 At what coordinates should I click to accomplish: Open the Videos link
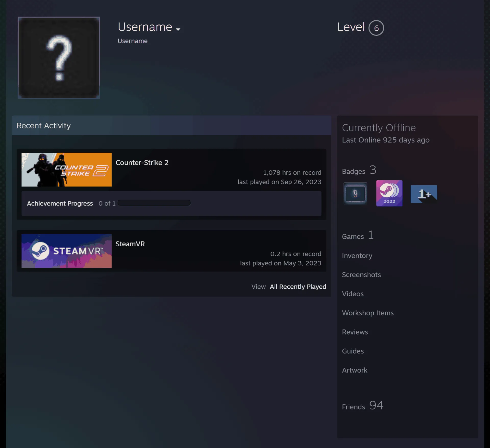[x=353, y=294]
